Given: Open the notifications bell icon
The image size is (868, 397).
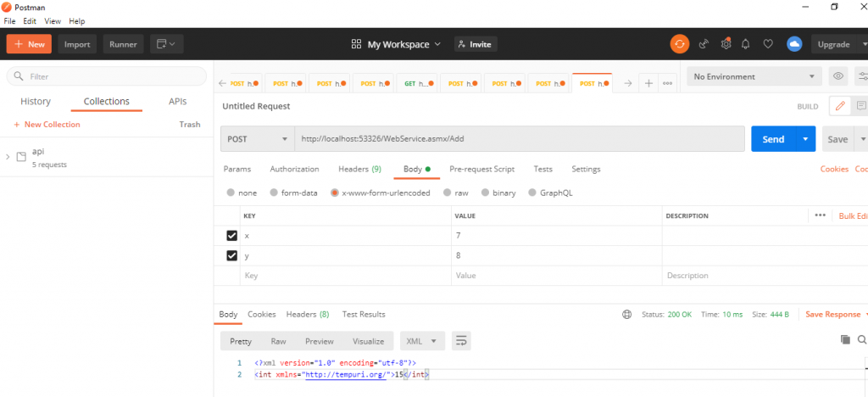Looking at the screenshot, I should [x=746, y=44].
